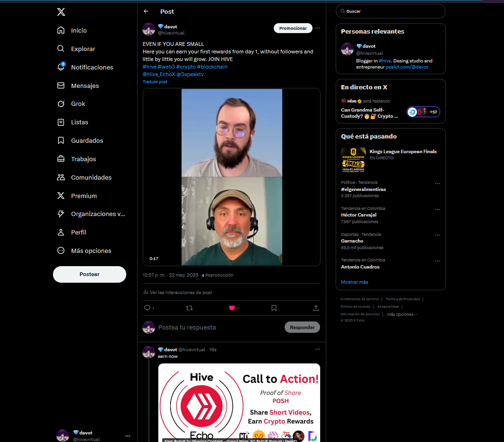Open the Héctor Carvajal trend
Image resolution: width=504 pixels, height=442 pixels.
358,215
